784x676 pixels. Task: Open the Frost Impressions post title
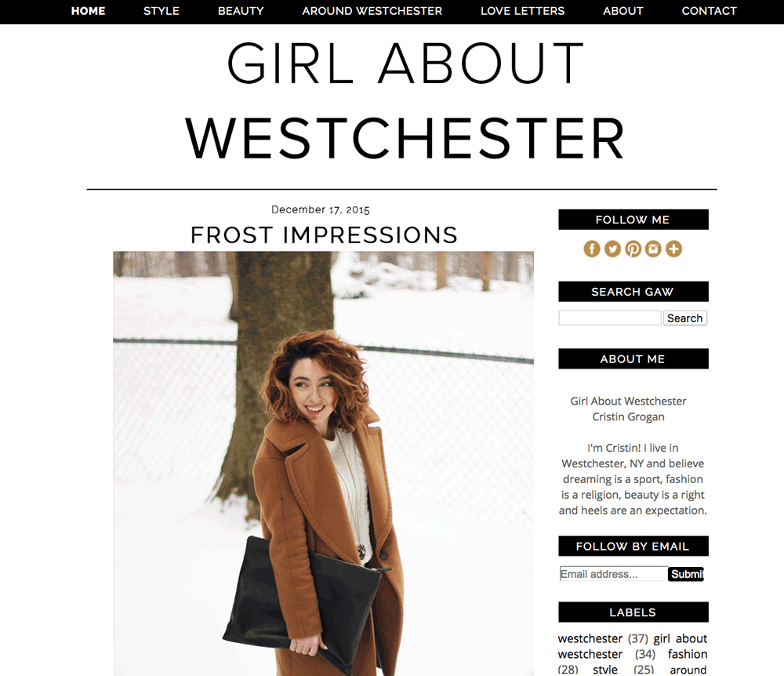pyautogui.click(x=324, y=235)
